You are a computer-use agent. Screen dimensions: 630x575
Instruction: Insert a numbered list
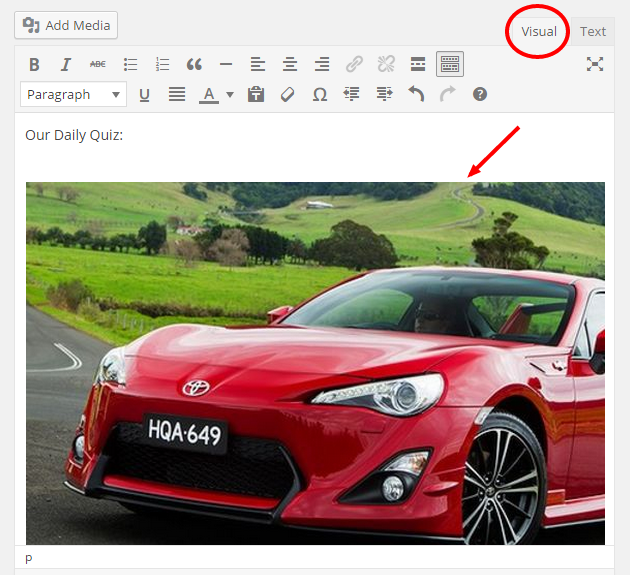click(x=162, y=64)
